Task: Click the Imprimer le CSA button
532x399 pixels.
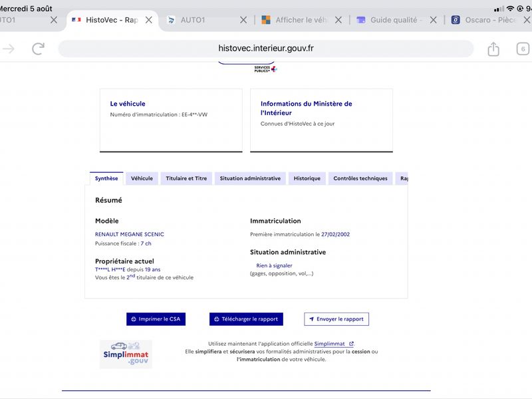Action: [156, 319]
